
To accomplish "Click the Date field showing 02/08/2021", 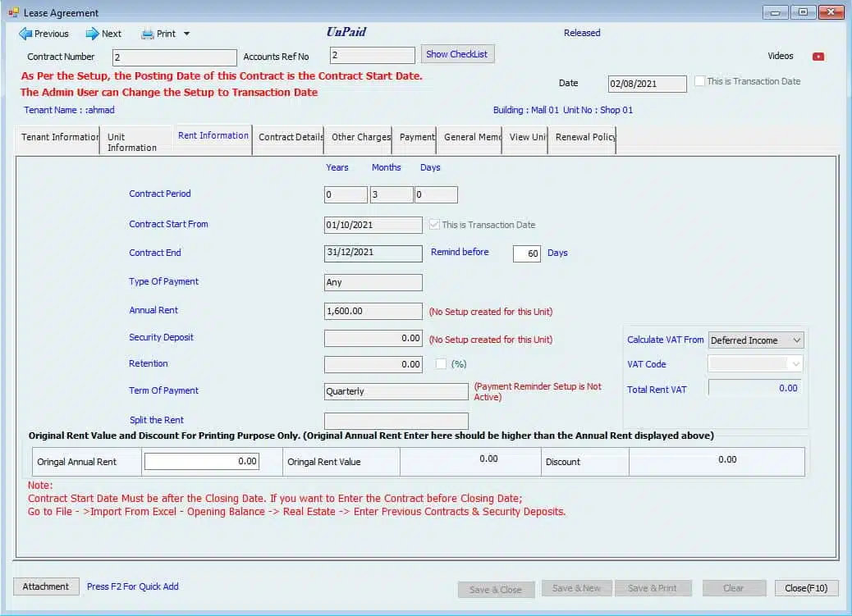I will click(647, 84).
